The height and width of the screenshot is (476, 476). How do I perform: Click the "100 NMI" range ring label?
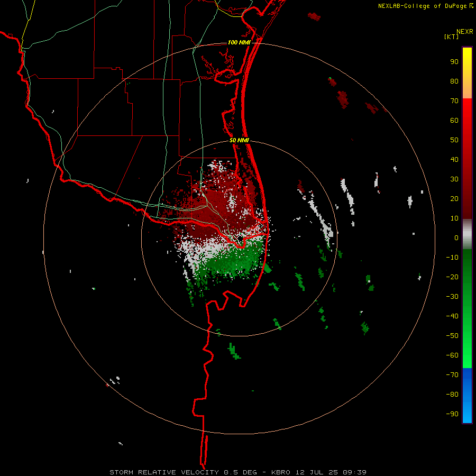point(239,42)
